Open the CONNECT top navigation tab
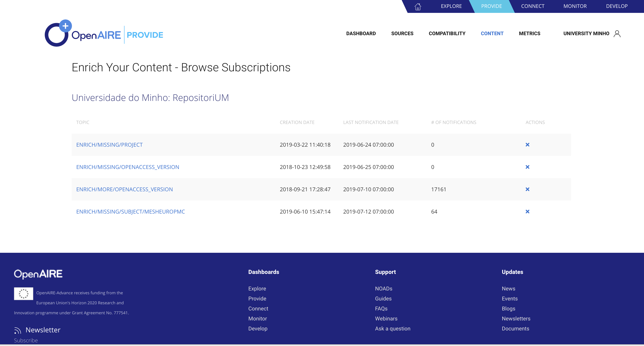Viewport: 644px width, 346px height. pos(533,6)
